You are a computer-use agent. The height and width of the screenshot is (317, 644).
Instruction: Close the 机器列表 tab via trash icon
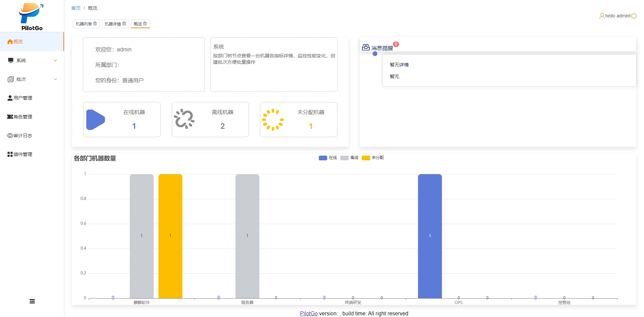click(x=95, y=24)
